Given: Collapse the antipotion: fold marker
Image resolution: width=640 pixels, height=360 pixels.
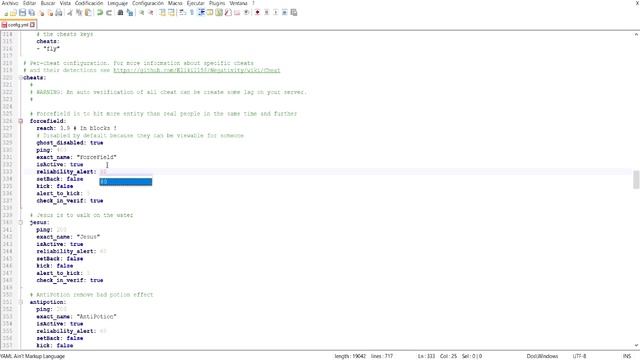Looking at the screenshot, I should [20, 302].
